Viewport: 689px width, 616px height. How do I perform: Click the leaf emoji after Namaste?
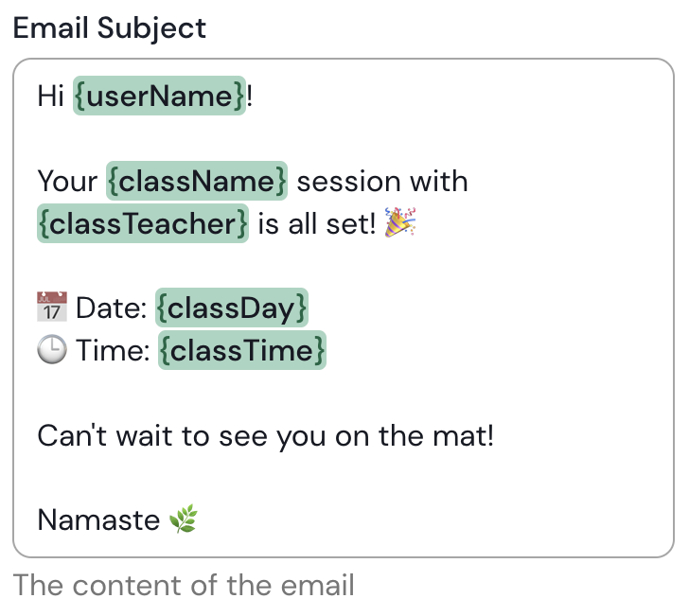tap(183, 519)
